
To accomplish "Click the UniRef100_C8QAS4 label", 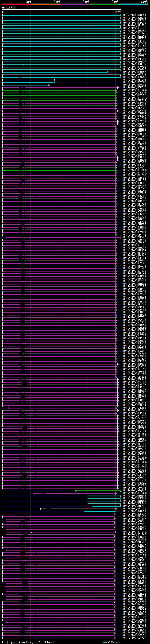I will click(135, 372).
